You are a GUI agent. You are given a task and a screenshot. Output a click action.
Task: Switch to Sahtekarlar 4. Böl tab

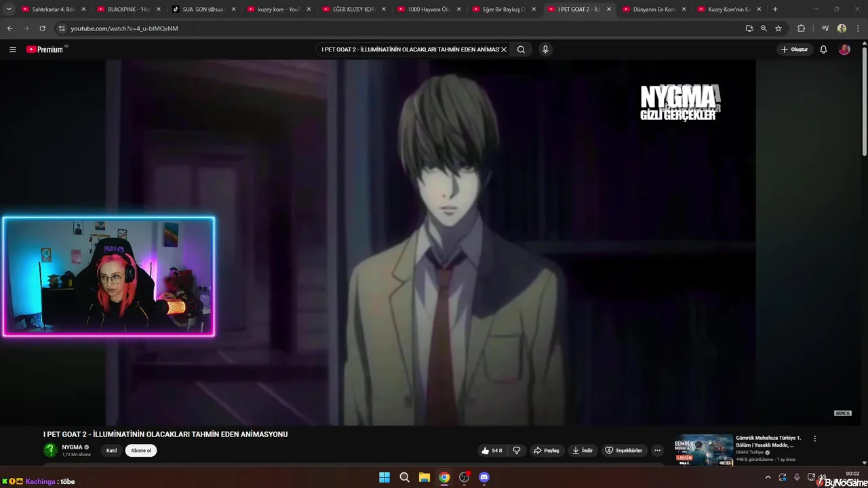[54, 9]
